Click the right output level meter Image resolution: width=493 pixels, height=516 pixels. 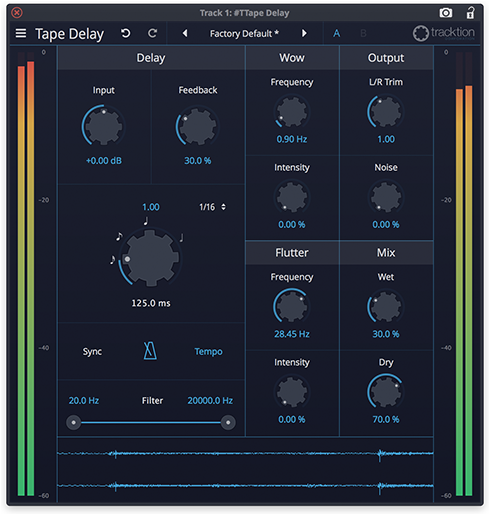464,273
